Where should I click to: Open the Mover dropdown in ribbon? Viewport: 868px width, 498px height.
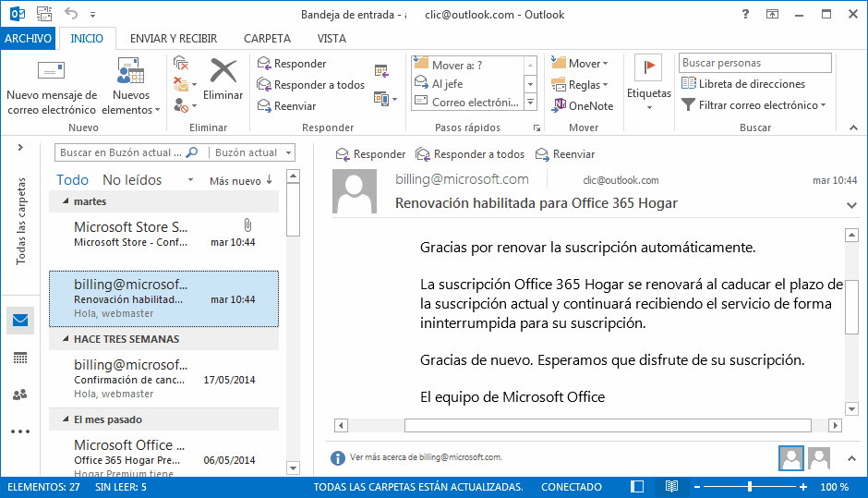[x=580, y=64]
